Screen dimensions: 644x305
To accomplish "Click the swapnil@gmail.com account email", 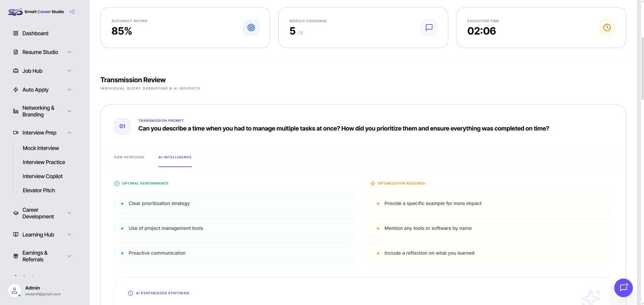I will 43,294.
